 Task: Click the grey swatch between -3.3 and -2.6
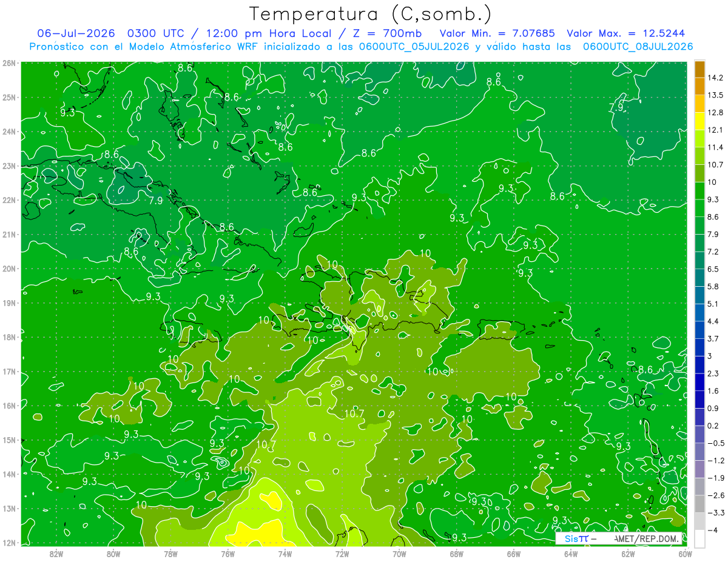[x=699, y=504]
